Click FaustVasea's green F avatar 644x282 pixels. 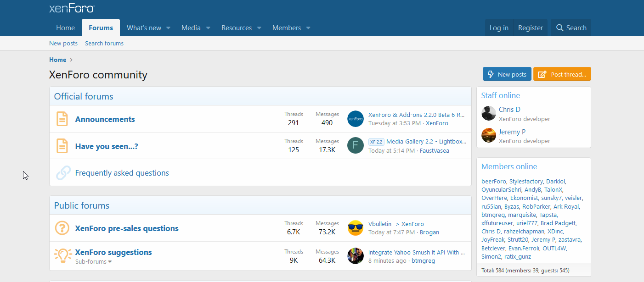pos(356,145)
